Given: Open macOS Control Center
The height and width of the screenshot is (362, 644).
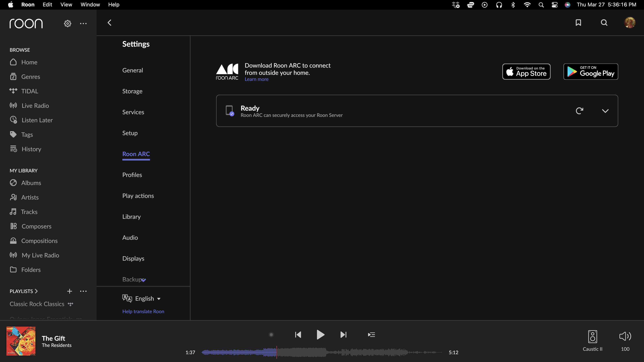Looking at the screenshot, I should (x=554, y=5).
